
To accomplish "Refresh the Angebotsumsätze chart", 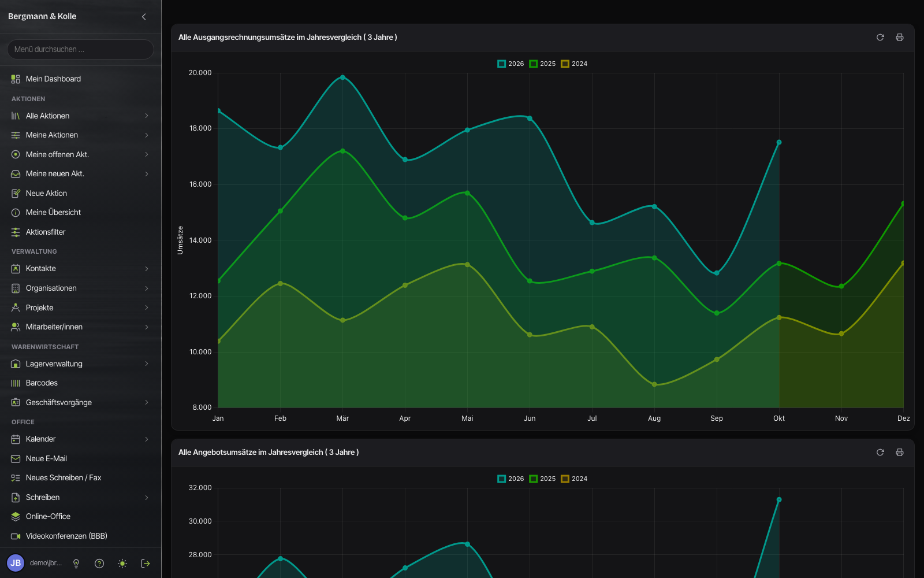I will (880, 453).
